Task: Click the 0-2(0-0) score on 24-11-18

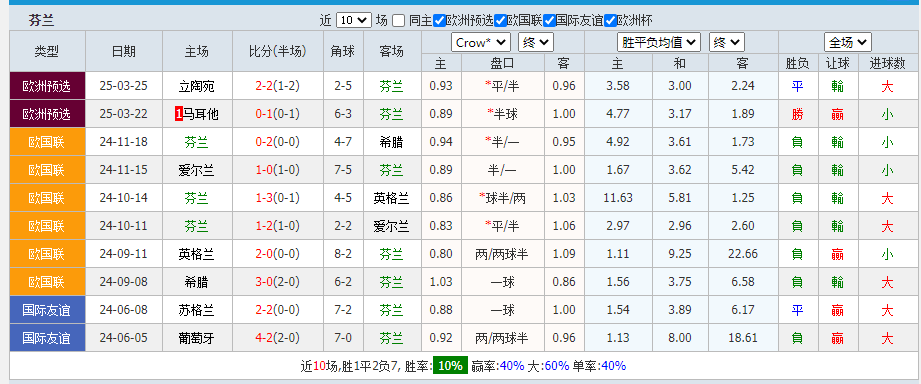Action: (277, 142)
